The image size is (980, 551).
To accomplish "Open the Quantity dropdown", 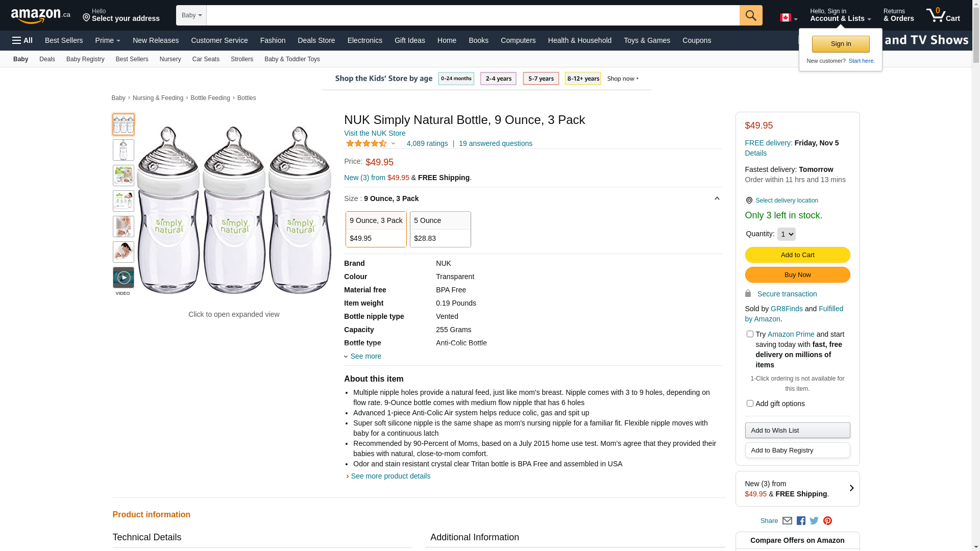I will pyautogui.click(x=786, y=234).
